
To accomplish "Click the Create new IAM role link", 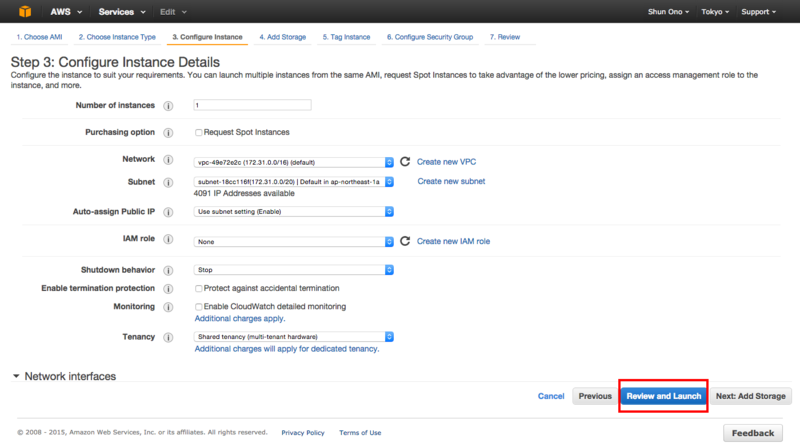I will click(x=453, y=241).
